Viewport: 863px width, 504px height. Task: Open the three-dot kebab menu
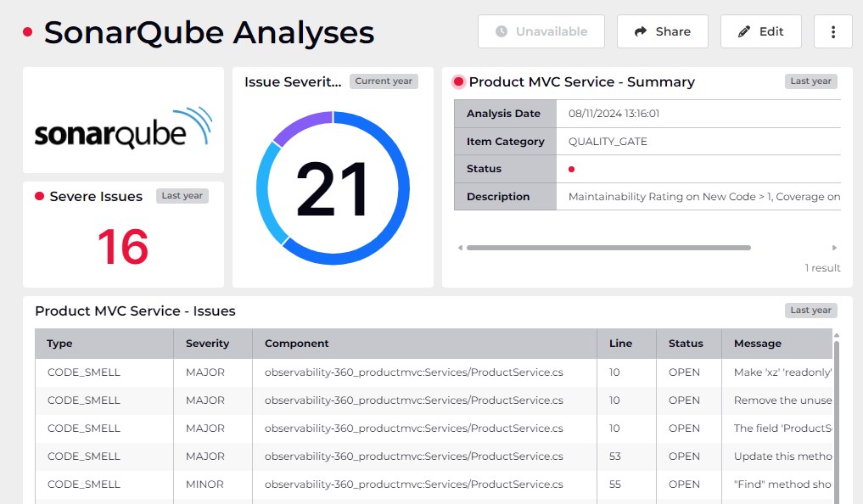[x=832, y=31]
